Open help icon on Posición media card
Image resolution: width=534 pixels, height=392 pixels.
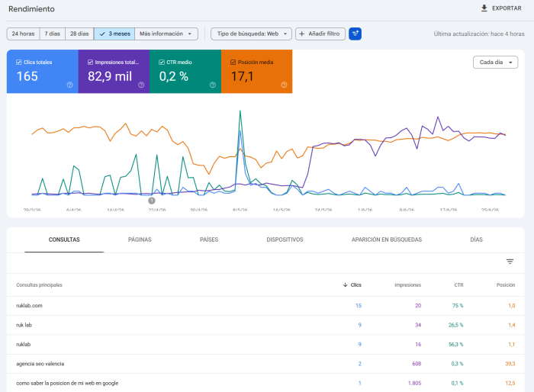pyautogui.click(x=284, y=85)
